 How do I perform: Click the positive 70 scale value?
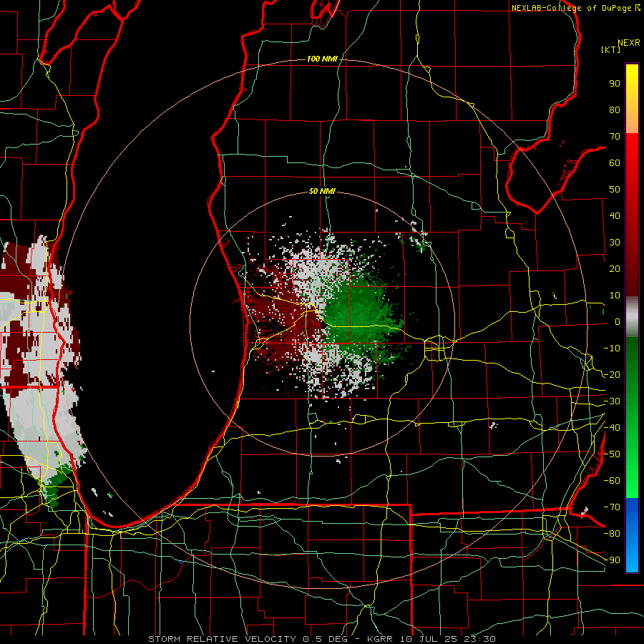(615, 137)
